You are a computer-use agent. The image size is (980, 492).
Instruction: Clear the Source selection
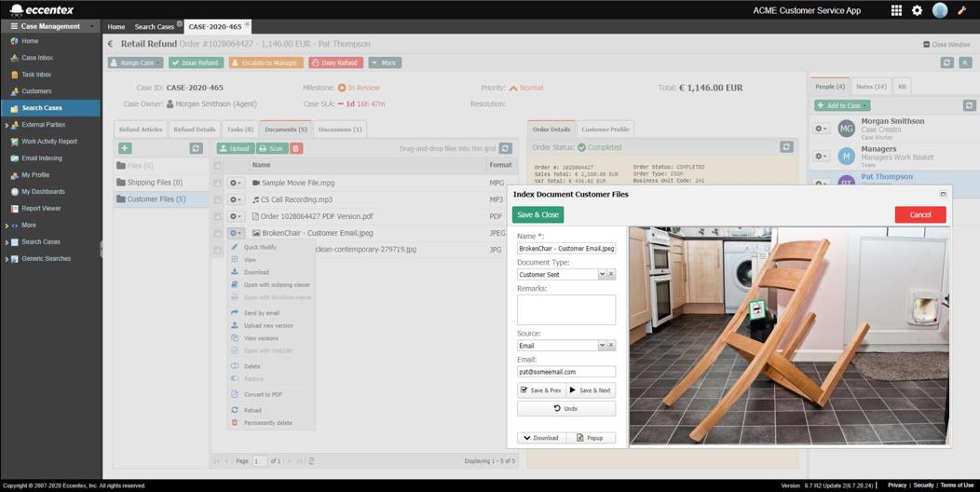pos(611,345)
